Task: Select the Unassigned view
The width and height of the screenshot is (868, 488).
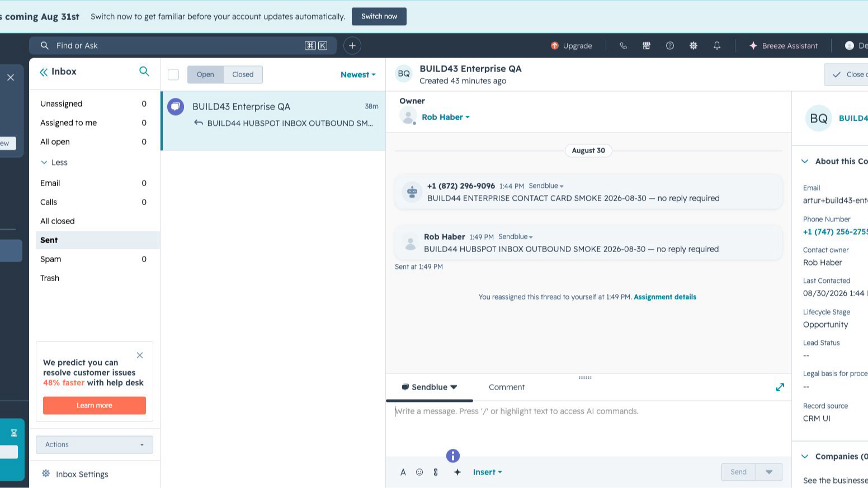Action: pos(94,104)
